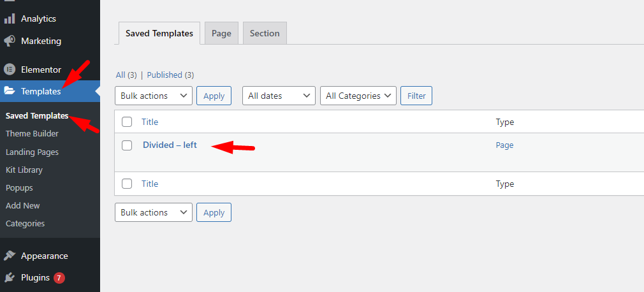The width and height of the screenshot is (644, 292).
Task: Expand the All dates filter dropdown
Action: 279,96
